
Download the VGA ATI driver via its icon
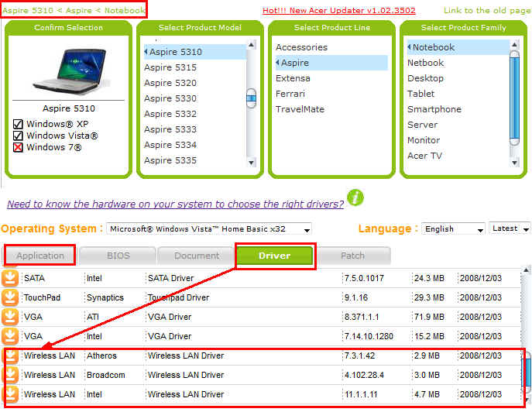(10, 317)
